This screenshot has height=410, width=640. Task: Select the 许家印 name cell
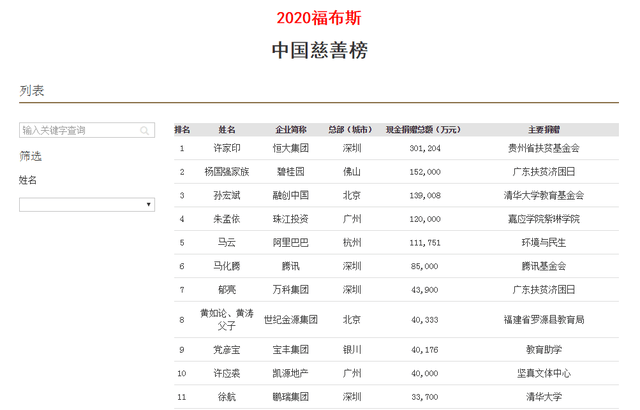[x=227, y=148]
